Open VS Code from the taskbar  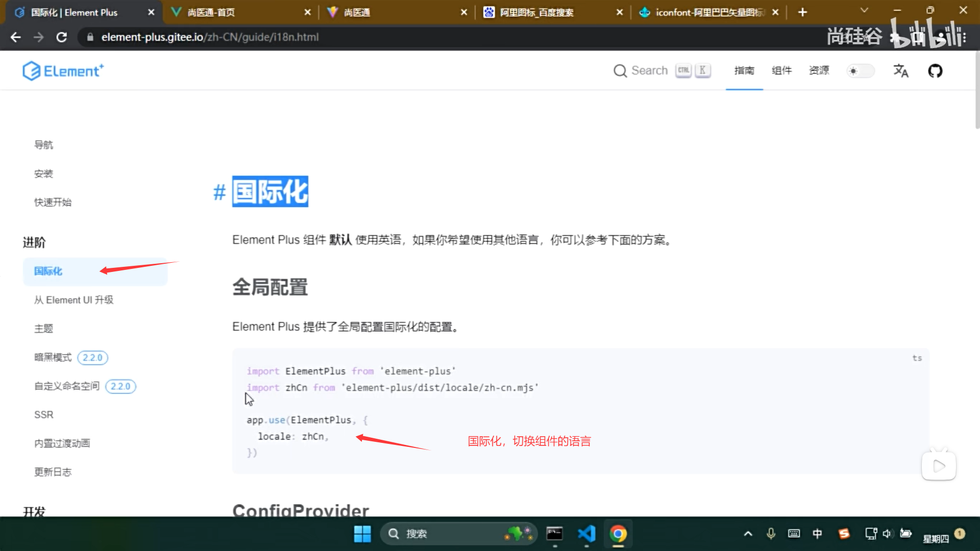[x=586, y=534]
